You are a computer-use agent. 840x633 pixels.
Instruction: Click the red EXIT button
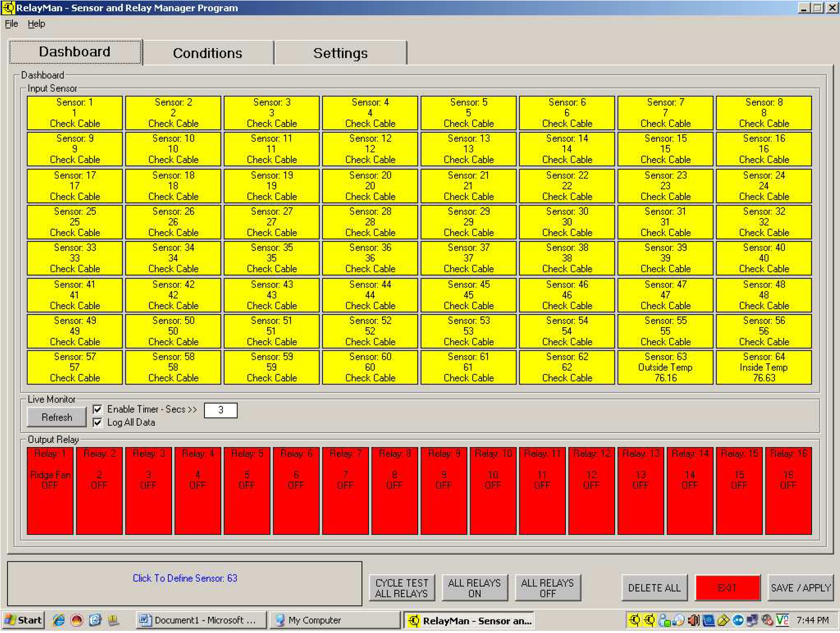tap(728, 588)
